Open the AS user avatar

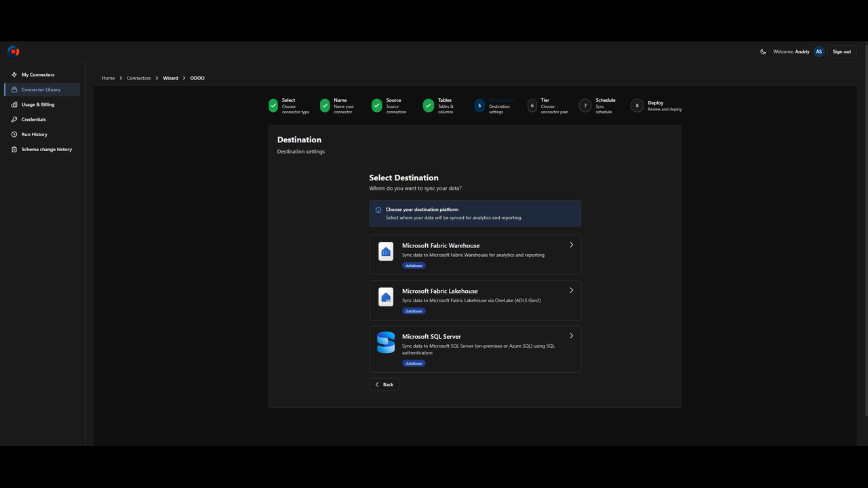click(x=818, y=52)
